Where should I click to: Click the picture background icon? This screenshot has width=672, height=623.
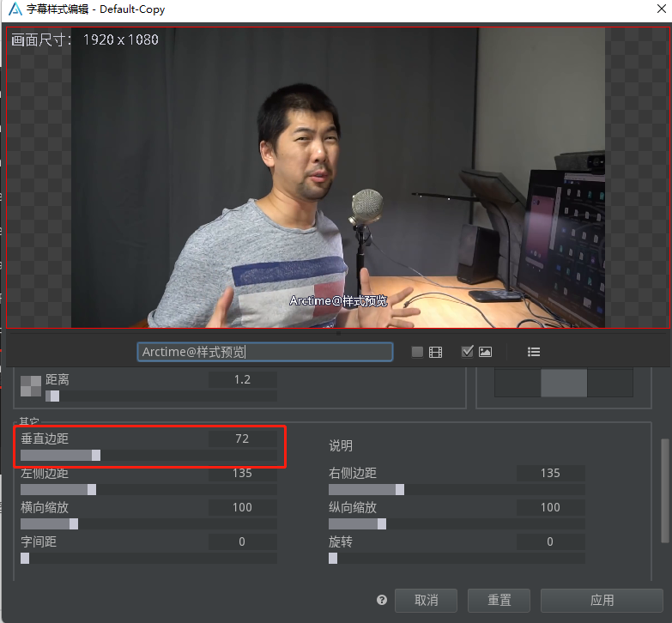click(485, 352)
